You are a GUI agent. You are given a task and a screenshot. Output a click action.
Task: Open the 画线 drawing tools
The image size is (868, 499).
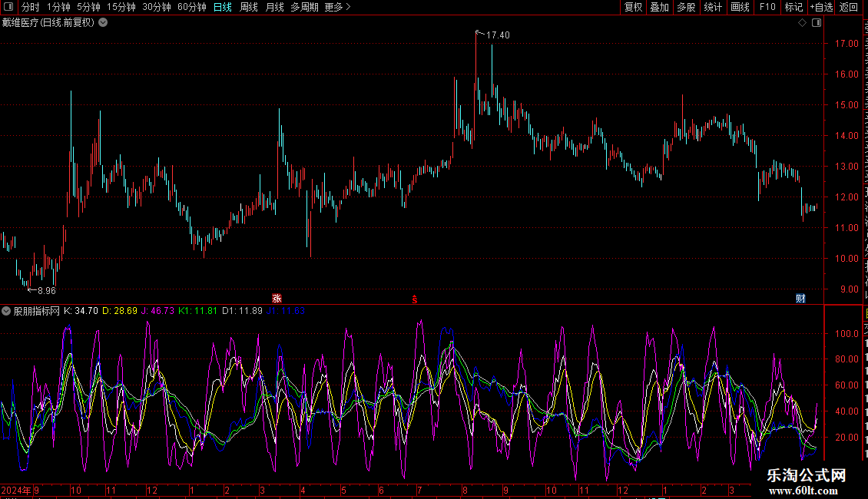click(740, 7)
